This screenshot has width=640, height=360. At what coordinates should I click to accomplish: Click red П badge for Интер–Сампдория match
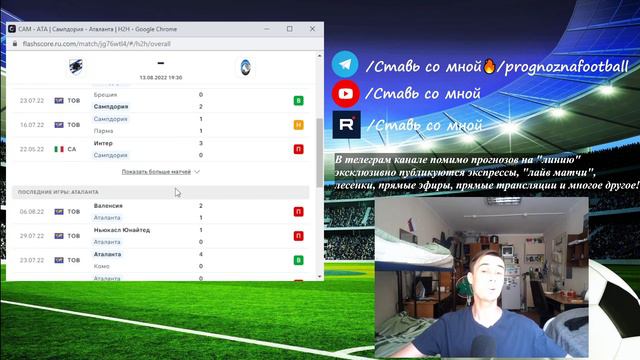coord(298,149)
